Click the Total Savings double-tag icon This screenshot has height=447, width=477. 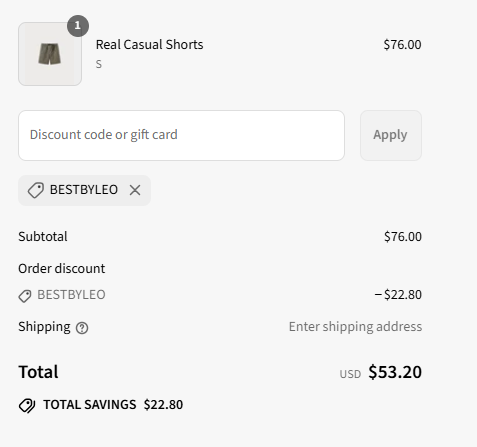point(27,405)
